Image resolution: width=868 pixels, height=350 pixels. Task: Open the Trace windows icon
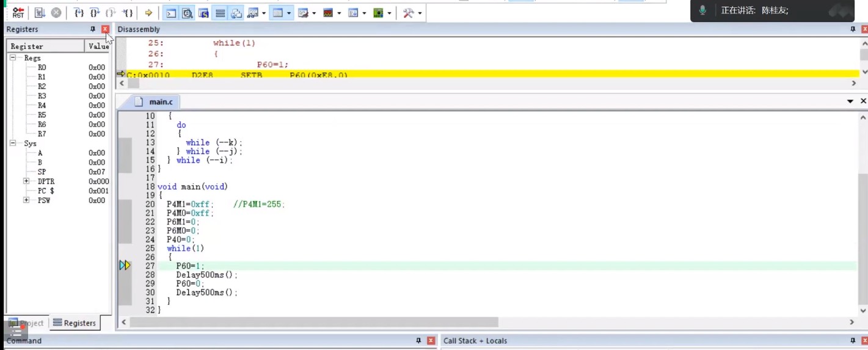(353, 12)
